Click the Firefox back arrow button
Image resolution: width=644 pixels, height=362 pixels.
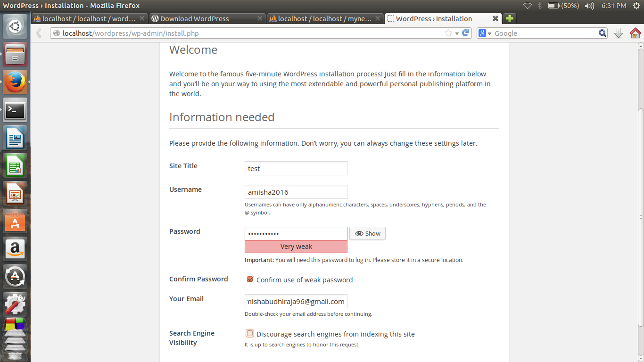39,33
